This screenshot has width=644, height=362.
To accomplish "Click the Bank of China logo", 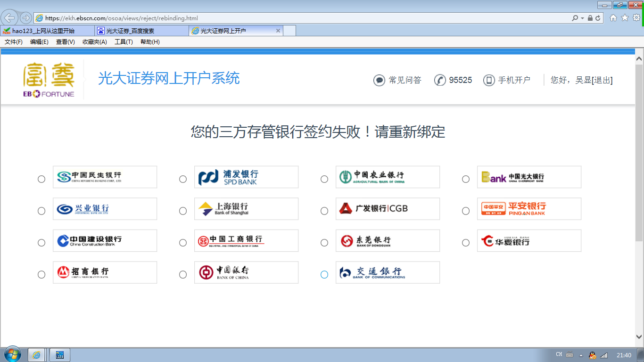I will point(246,272).
